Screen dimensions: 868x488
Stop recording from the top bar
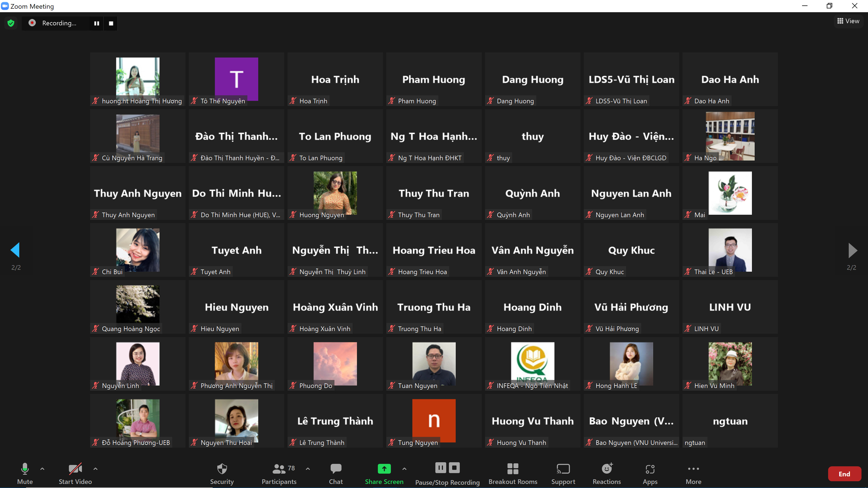tap(111, 23)
